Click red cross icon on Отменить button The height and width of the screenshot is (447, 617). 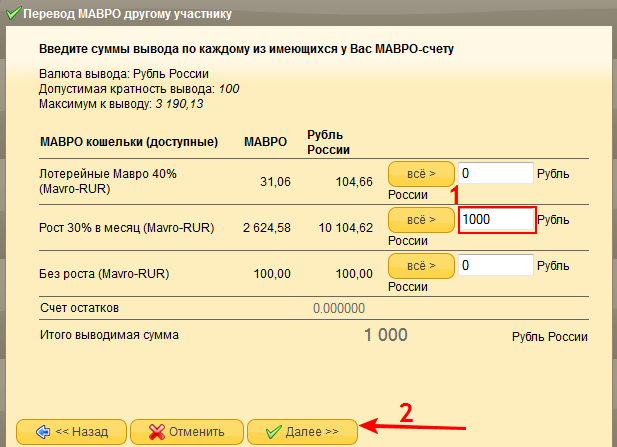tap(156, 432)
